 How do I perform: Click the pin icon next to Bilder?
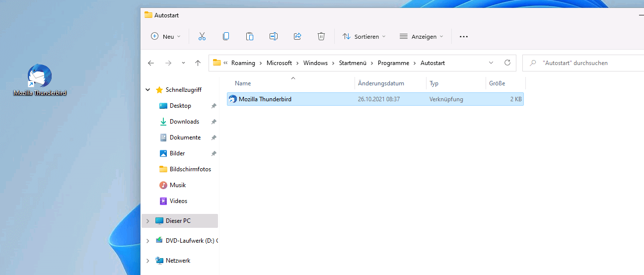214,153
